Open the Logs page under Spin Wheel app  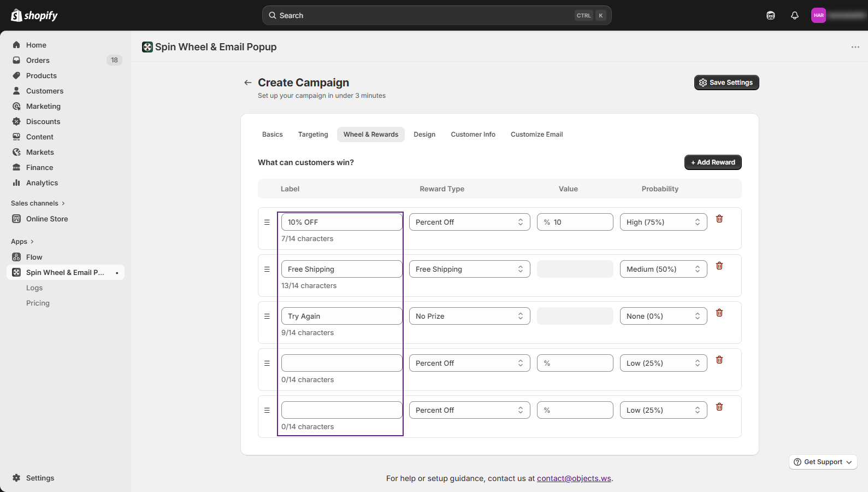tap(34, 288)
